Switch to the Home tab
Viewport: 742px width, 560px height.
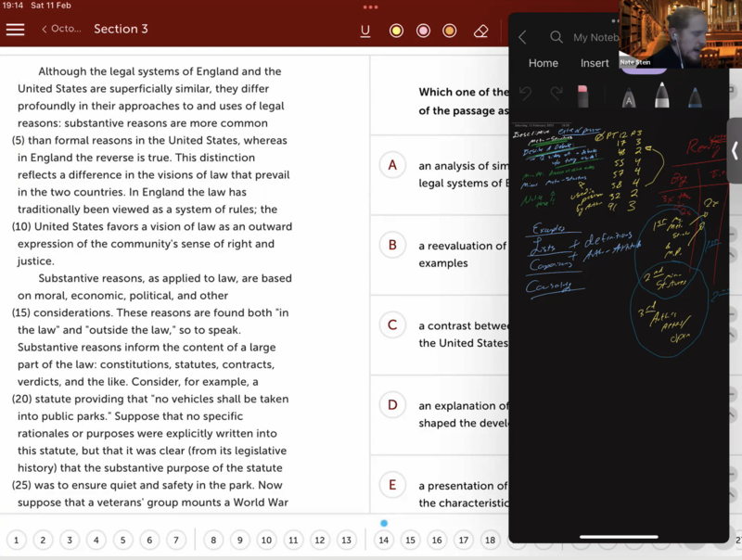pyautogui.click(x=543, y=63)
